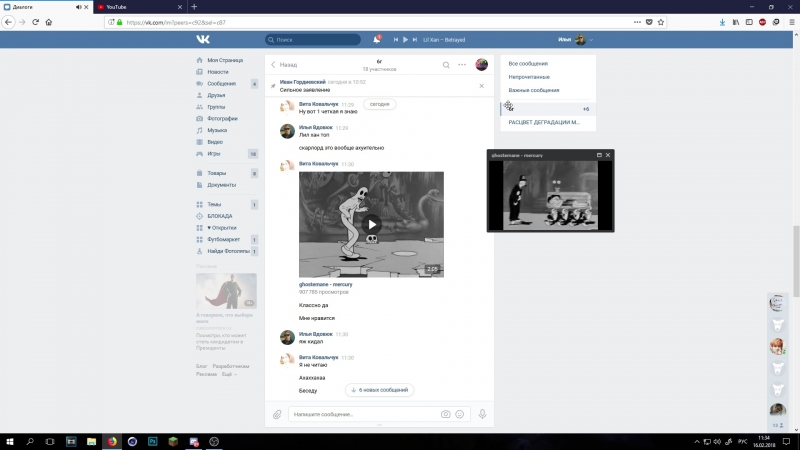
Task: Reload the page
Action: coord(35,22)
